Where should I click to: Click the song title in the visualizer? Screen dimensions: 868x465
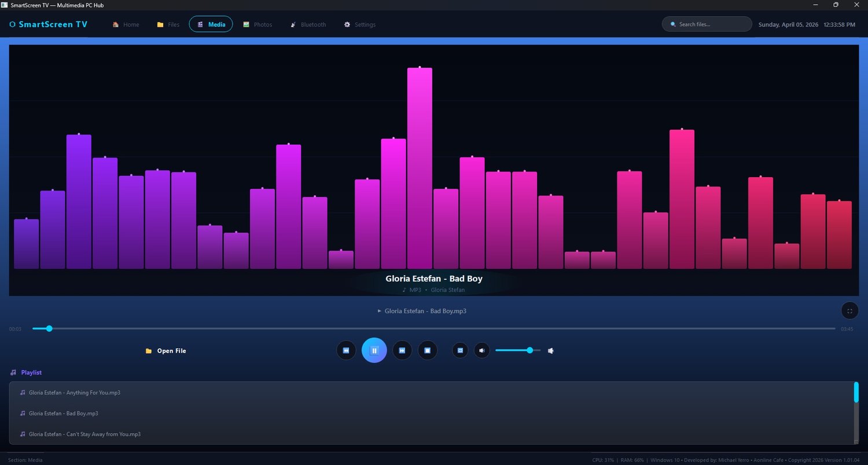434,279
